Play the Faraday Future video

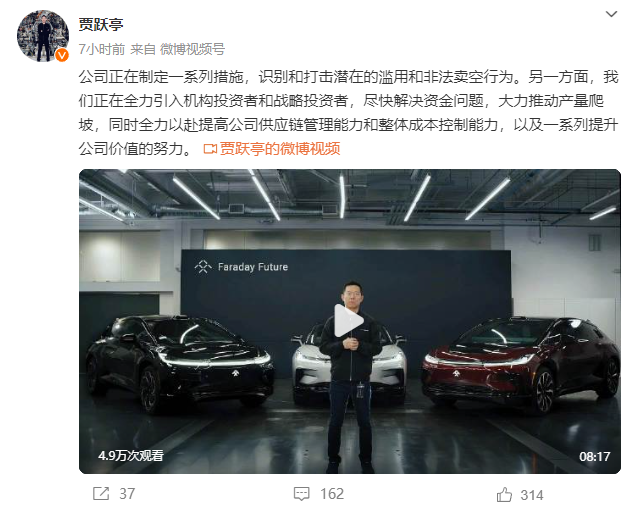point(349,321)
